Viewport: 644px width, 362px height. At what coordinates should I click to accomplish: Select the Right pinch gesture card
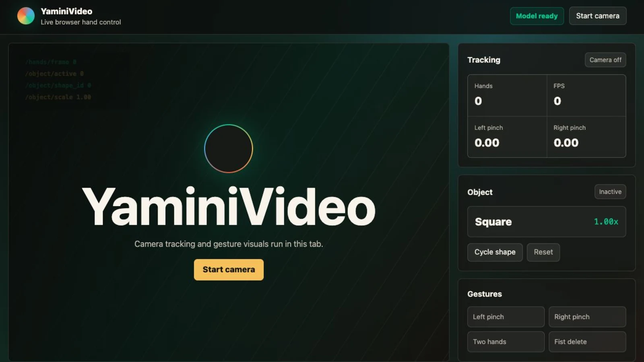(587, 317)
